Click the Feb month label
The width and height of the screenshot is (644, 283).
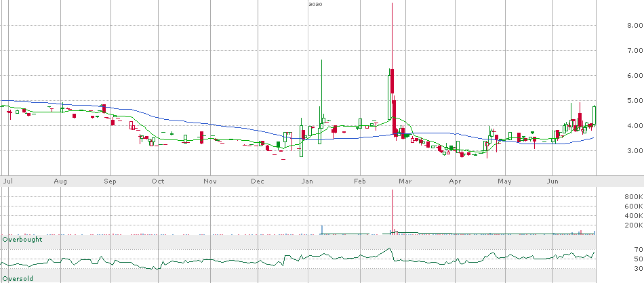pyautogui.click(x=360, y=181)
